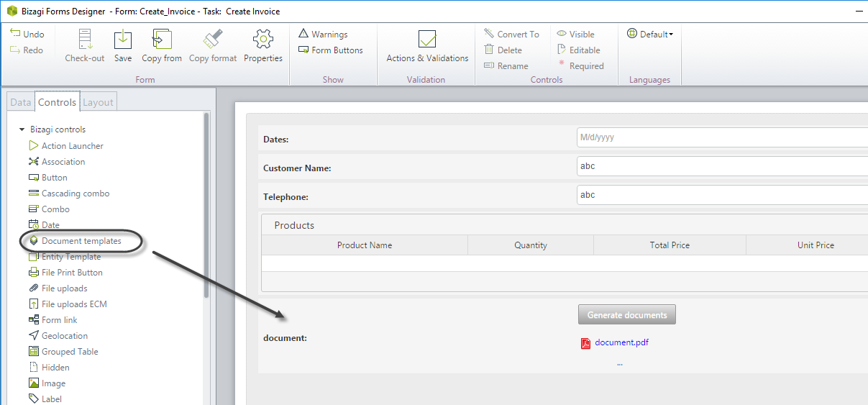The height and width of the screenshot is (405, 868).
Task: Click the Customer Name input field
Action: tap(722, 166)
